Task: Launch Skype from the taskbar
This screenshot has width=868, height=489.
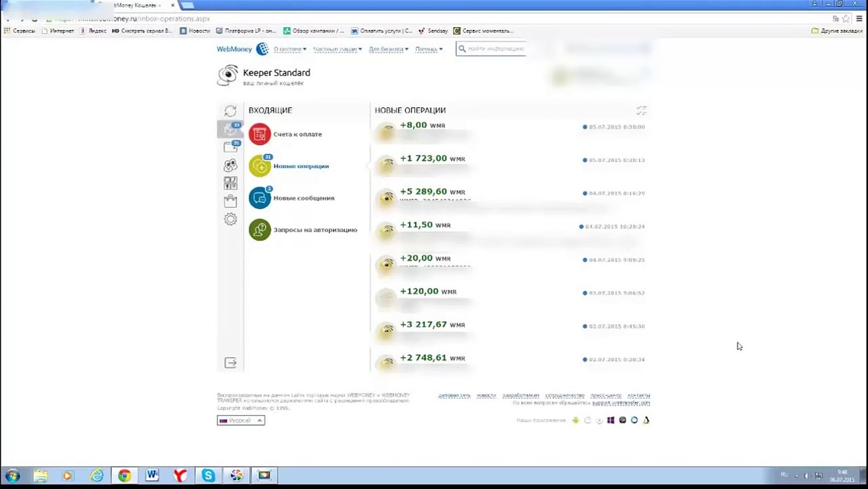Action: pos(208,475)
